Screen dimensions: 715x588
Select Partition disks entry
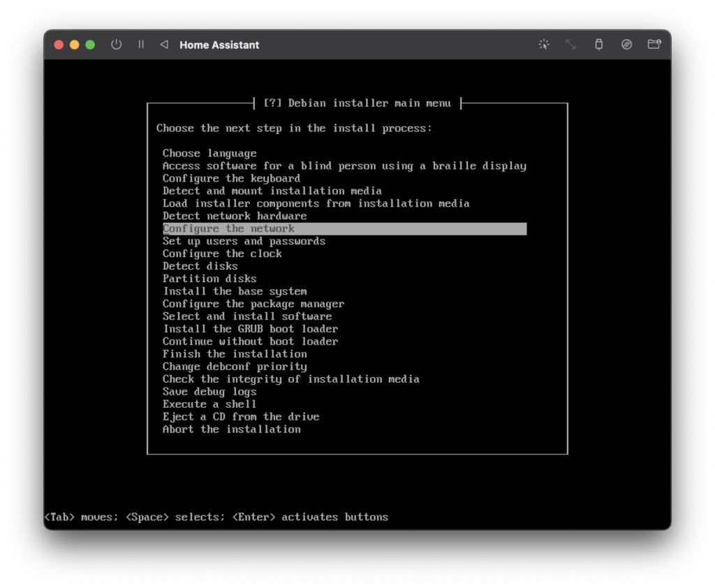[344, 279]
